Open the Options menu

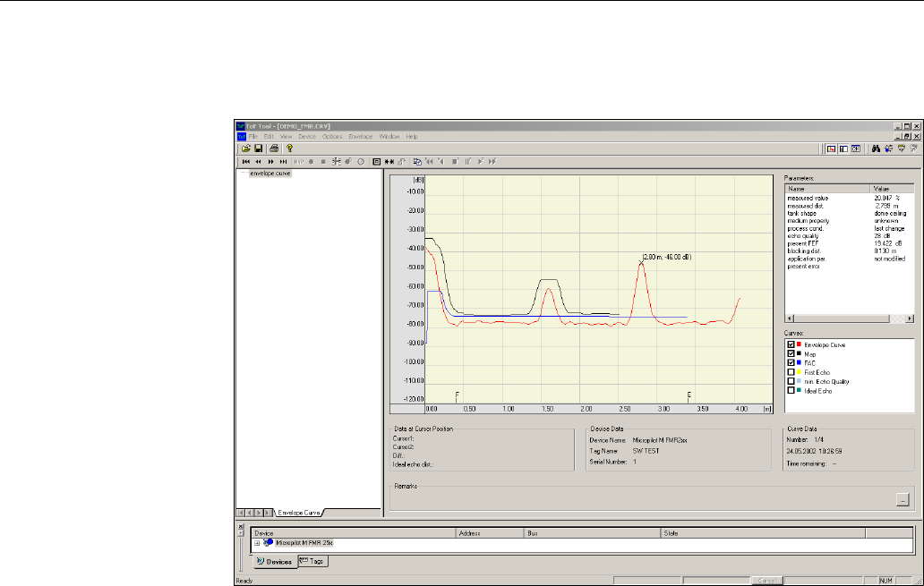click(332, 137)
